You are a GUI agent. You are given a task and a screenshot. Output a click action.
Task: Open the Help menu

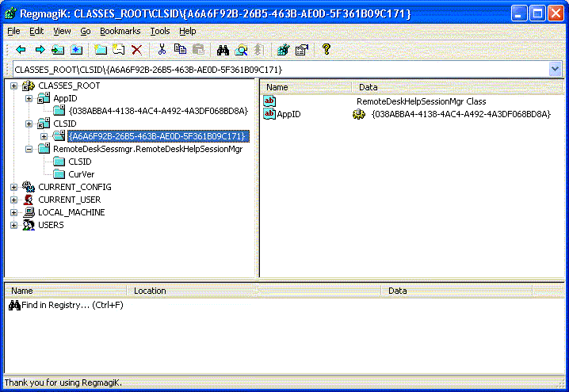pos(188,31)
